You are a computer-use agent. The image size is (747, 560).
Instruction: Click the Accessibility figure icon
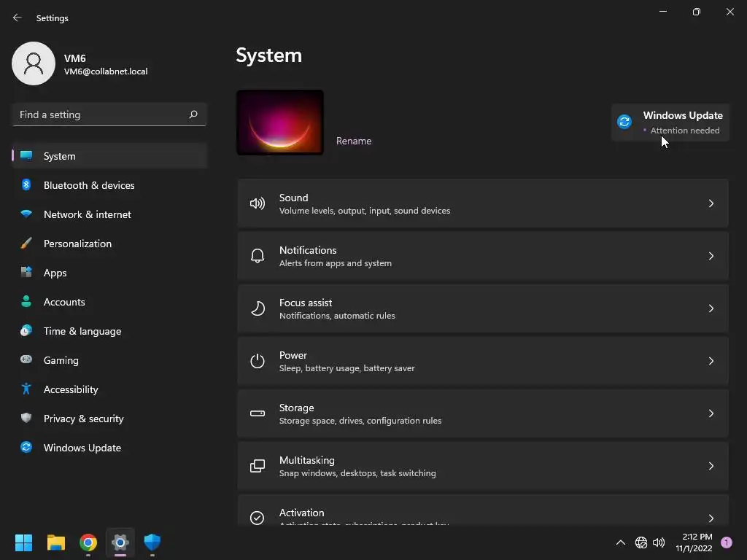click(26, 389)
